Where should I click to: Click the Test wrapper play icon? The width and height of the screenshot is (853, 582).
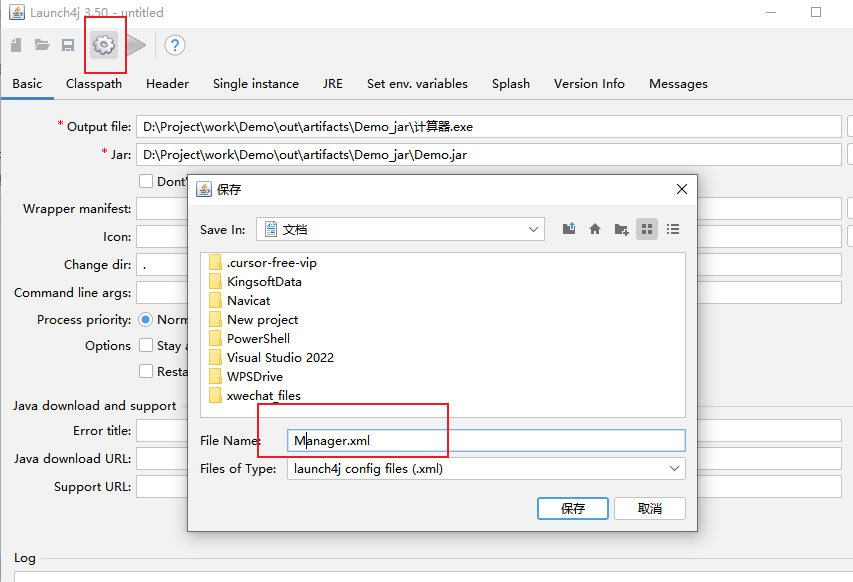137,45
